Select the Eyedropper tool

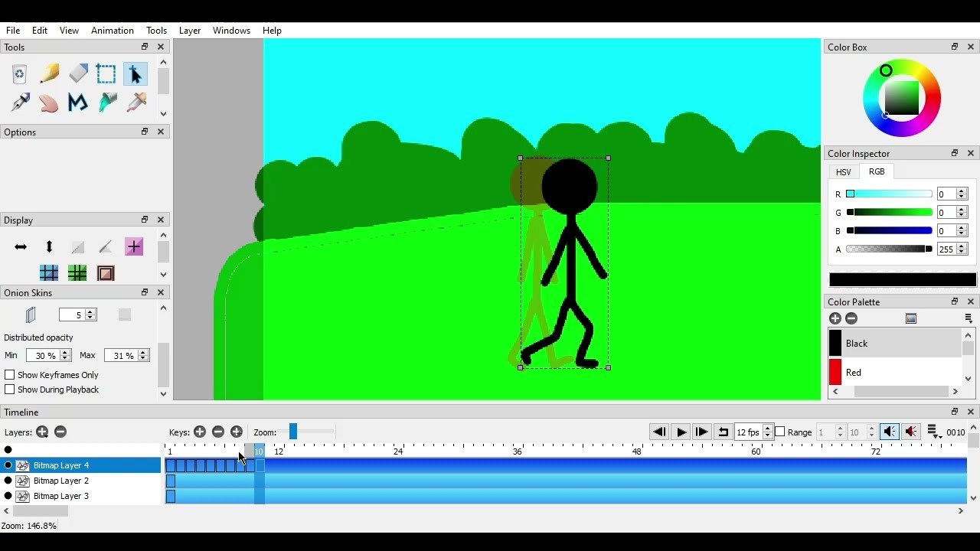pos(136,102)
